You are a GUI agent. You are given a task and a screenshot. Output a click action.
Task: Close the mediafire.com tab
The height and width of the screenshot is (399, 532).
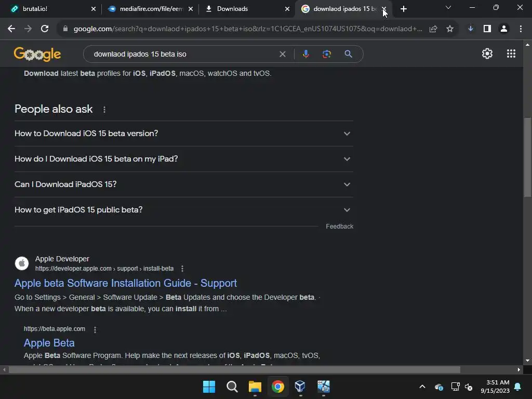[191, 9]
